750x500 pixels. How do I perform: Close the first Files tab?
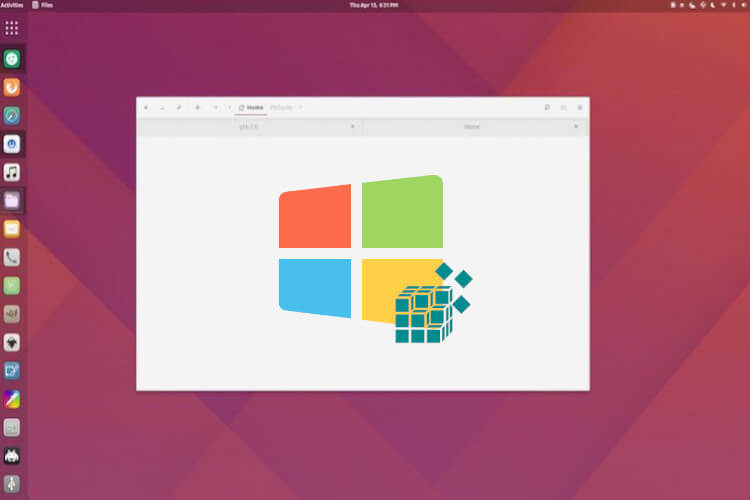coord(353,127)
